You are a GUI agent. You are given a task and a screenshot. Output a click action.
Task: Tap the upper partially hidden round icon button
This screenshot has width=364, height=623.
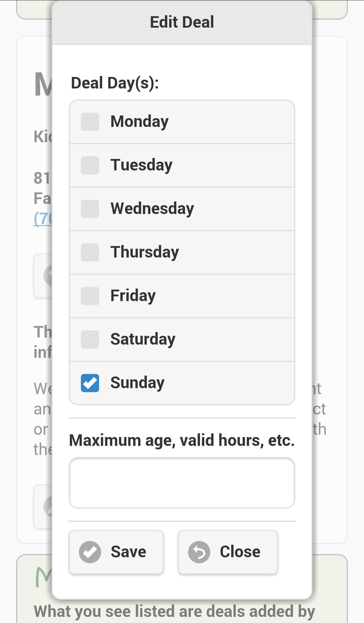(47, 276)
